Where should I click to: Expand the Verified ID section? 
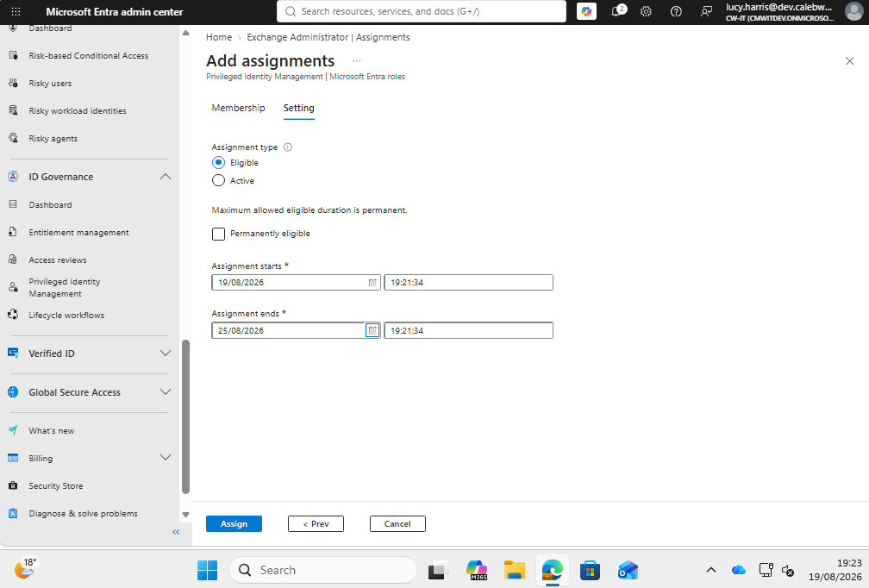point(166,353)
